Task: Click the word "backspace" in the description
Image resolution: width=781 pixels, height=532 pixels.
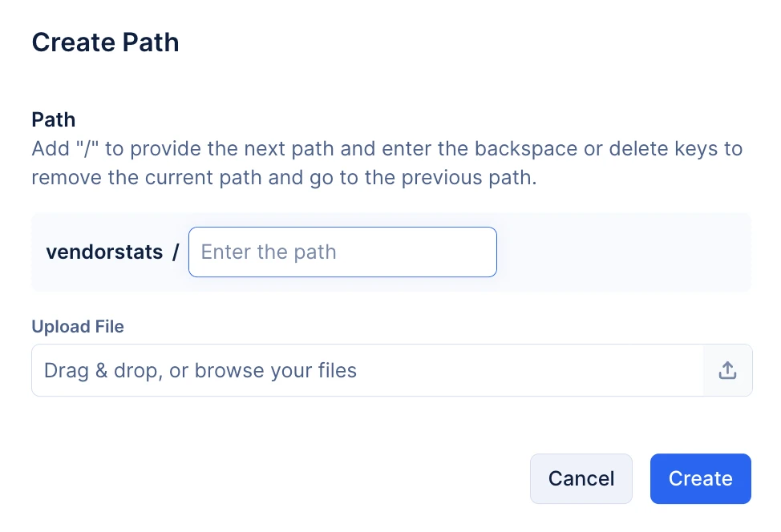Action: click(x=526, y=149)
